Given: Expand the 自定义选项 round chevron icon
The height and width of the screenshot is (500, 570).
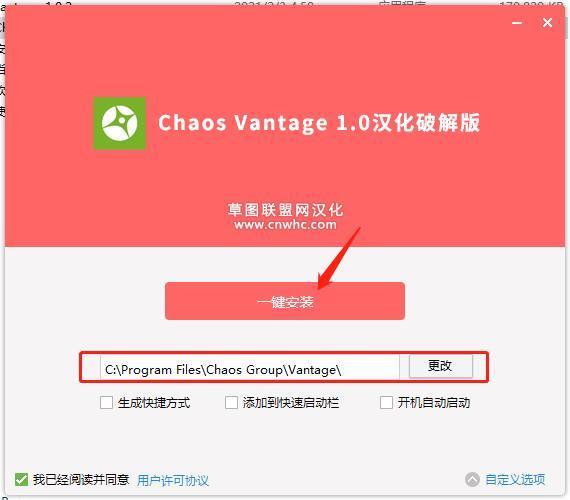Looking at the screenshot, I should (472, 479).
